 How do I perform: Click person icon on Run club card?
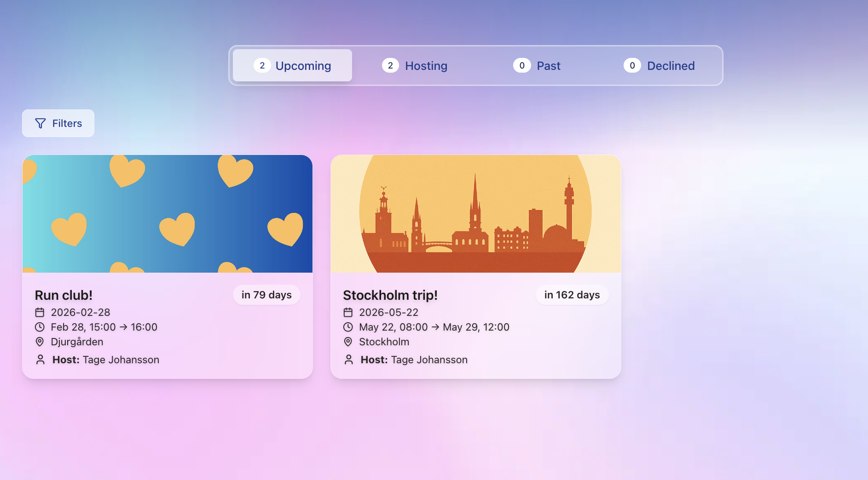coord(41,360)
